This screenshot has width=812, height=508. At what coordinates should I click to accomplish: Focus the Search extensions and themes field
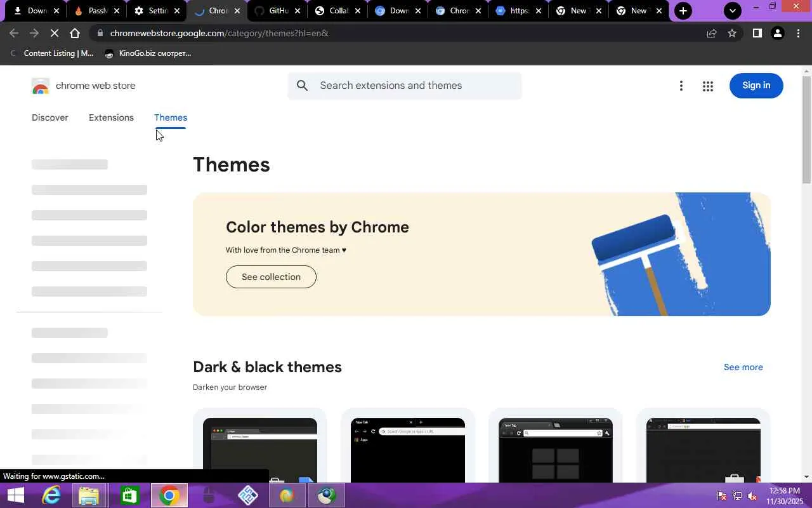[x=405, y=86]
